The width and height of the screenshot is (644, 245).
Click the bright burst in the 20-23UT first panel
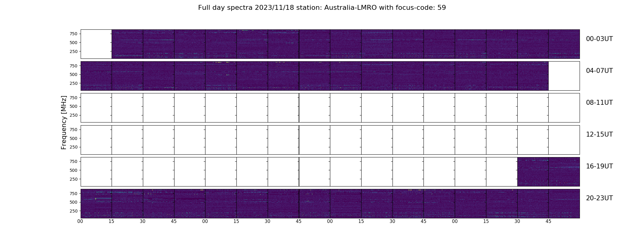tap(96, 199)
